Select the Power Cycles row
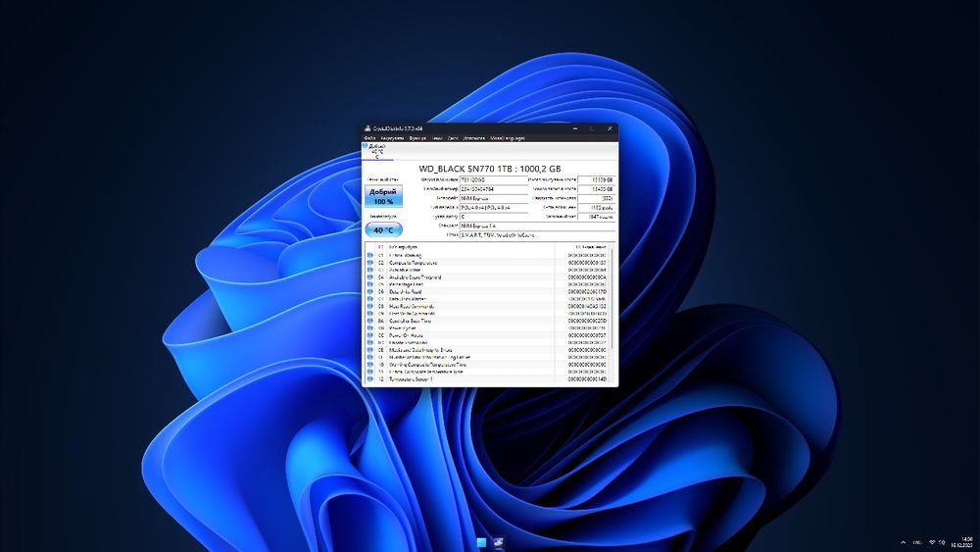The image size is (980, 552). [x=487, y=328]
